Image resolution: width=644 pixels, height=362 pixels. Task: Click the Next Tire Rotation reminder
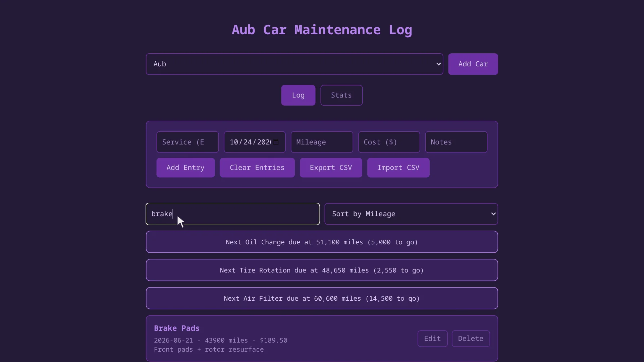coord(322,270)
